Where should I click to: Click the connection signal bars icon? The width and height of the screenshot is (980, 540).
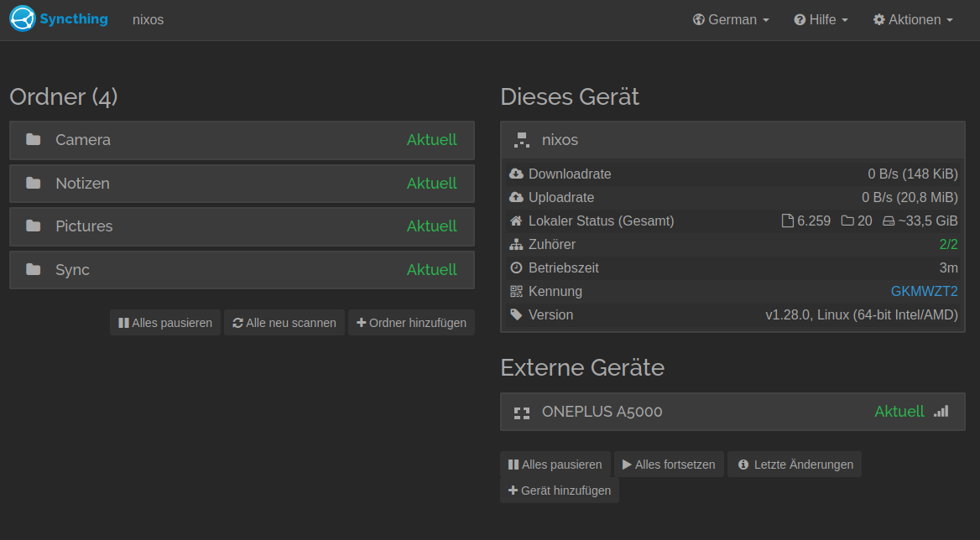point(941,412)
